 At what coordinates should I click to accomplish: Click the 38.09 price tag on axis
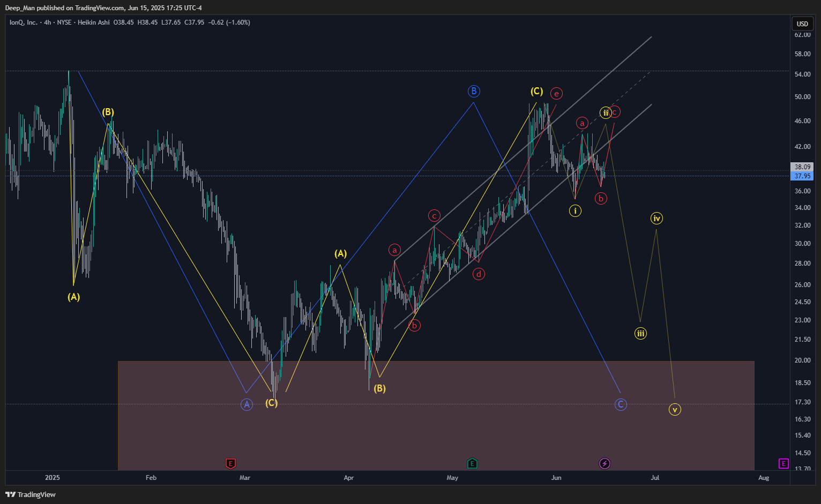coord(802,167)
